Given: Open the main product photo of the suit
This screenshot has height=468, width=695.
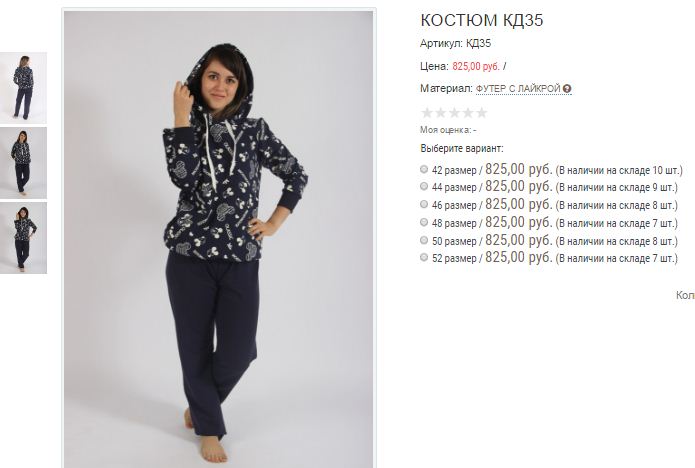Looking at the screenshot, I should [219, 239].
